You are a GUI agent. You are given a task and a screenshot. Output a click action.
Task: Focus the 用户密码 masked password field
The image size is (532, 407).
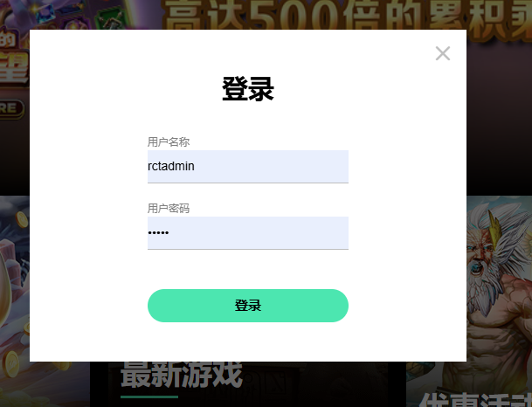pyautogui.click(x=248, y=233)
